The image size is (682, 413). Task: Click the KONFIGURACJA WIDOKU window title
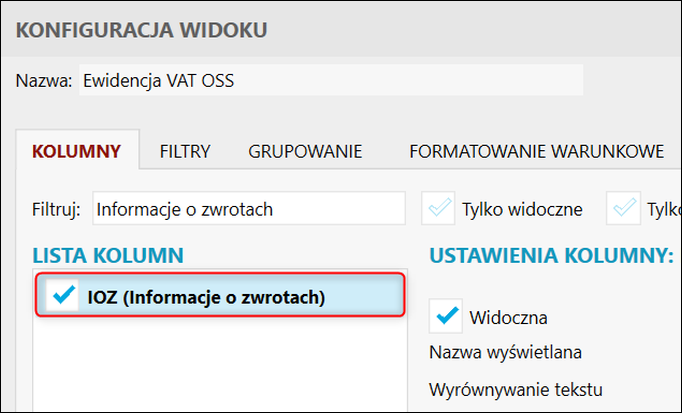[x=142, y=30]
